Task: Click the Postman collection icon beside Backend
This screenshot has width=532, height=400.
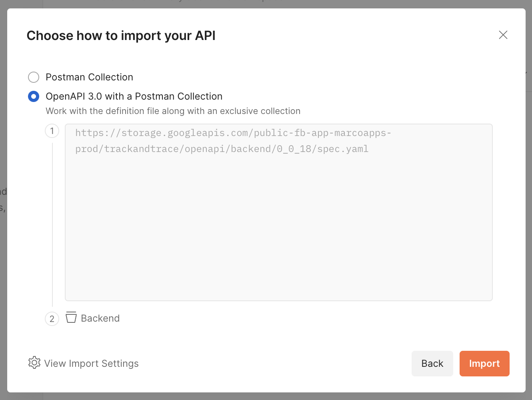Action: pyautogui.click(x=71, y=318)
